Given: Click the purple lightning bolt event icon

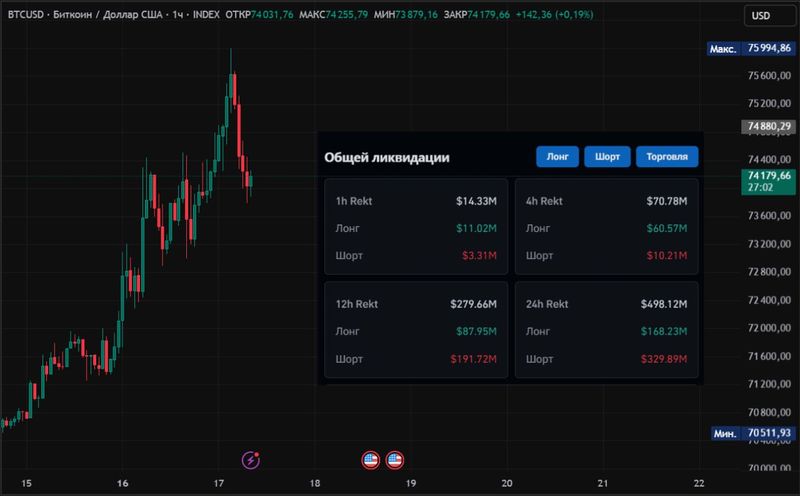Looking at the screenshot, I should pos(251,460).
